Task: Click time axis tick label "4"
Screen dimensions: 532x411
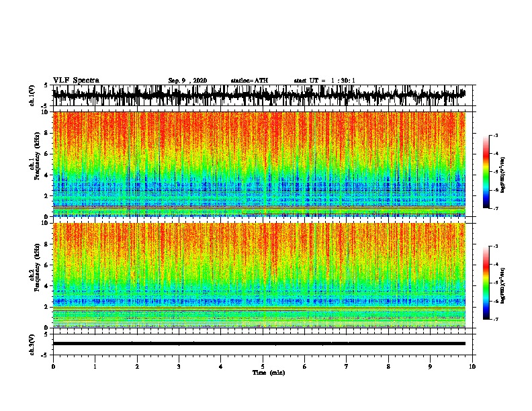Action: (221, 367)
